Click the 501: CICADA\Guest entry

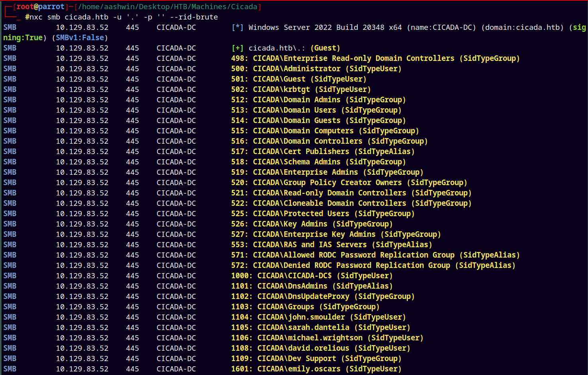pos(299,79)
